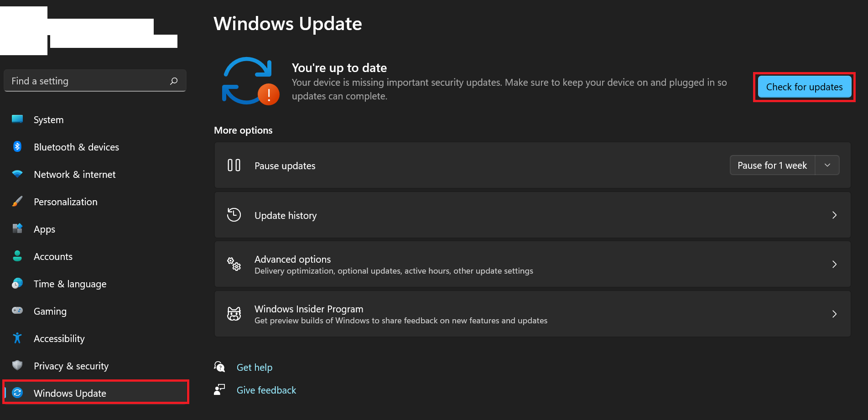The image size is (868, 420).
Task: Select Time & language category
Action: 95,284
